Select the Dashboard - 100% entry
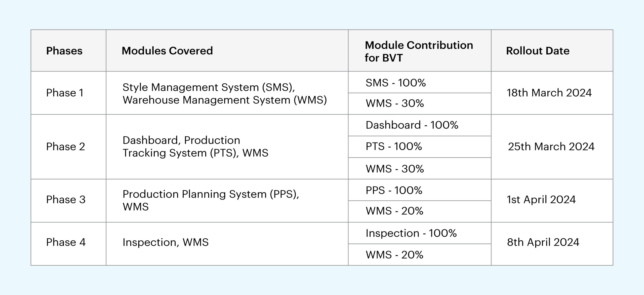Image resolution: width=644 pixels, height=295 pixels. [412, 125]
